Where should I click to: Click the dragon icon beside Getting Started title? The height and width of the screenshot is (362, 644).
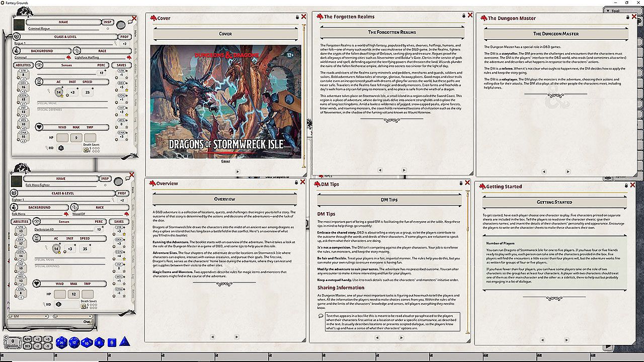(x=482, y=187)
